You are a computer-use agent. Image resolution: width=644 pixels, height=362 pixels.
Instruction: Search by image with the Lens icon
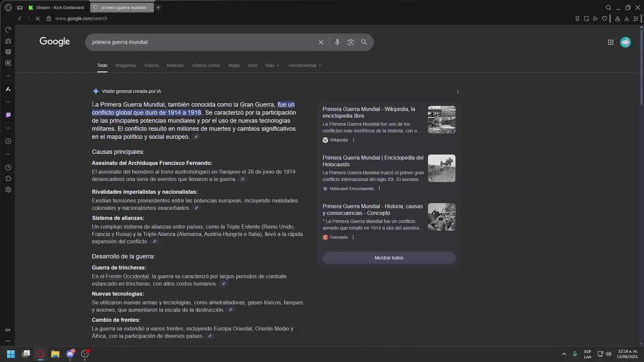[351, 42]
